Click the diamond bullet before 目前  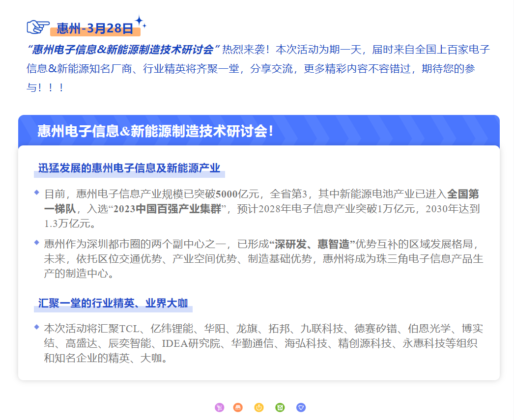pos(36,192)
